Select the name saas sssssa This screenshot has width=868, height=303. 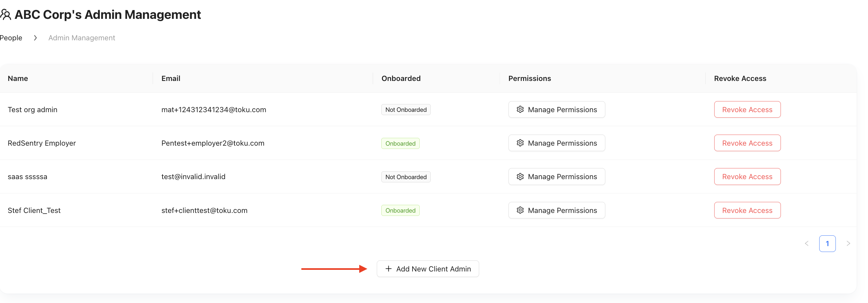(x=27, y=177)
